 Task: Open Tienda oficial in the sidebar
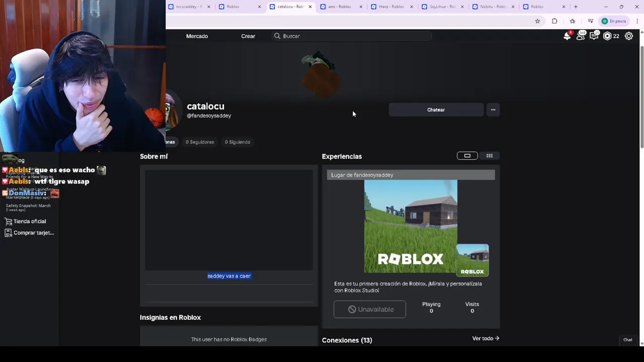[x=30, y=221]
